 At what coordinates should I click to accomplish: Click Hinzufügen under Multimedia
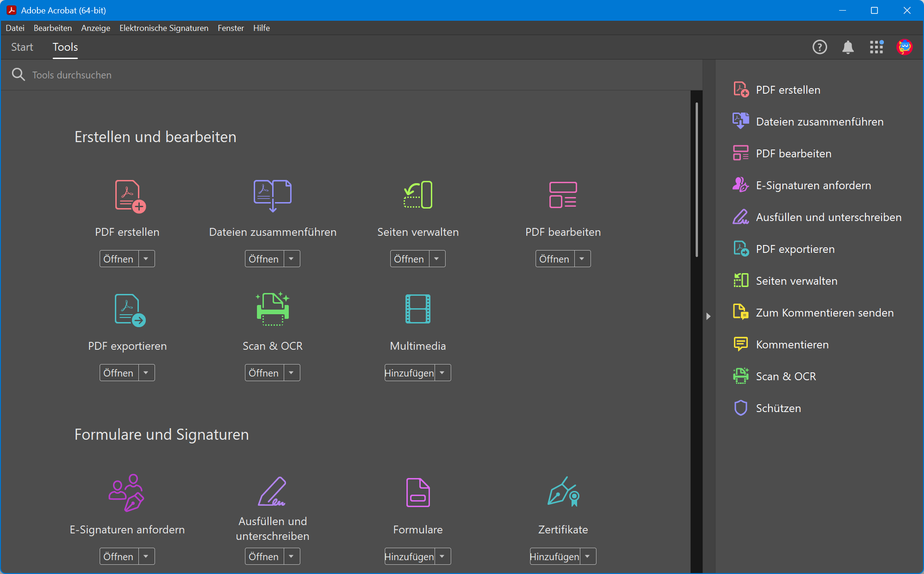point(409,373)
